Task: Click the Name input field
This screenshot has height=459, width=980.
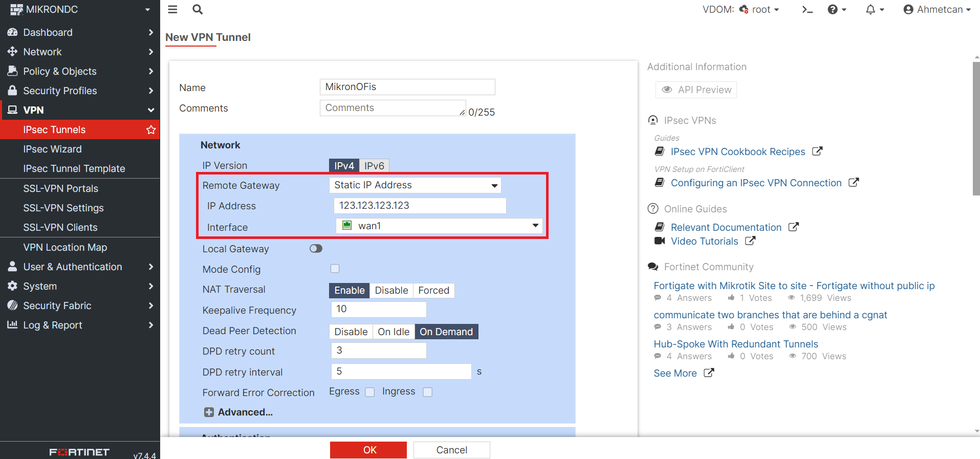Action: click(407, 87)
